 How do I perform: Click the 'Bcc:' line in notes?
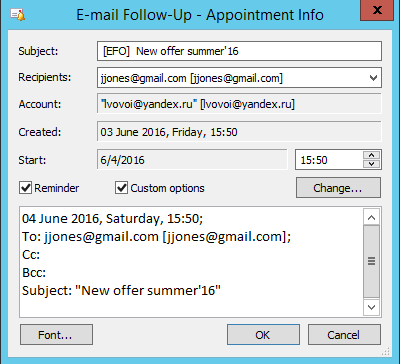coord(34,273)
